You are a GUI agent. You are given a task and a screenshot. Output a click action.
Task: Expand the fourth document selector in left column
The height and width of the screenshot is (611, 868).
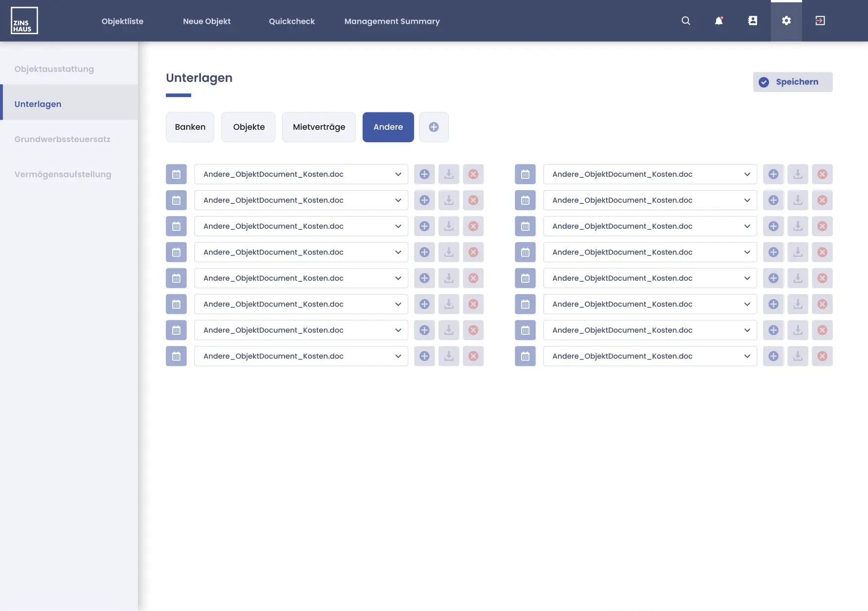[x=398, y=252]
